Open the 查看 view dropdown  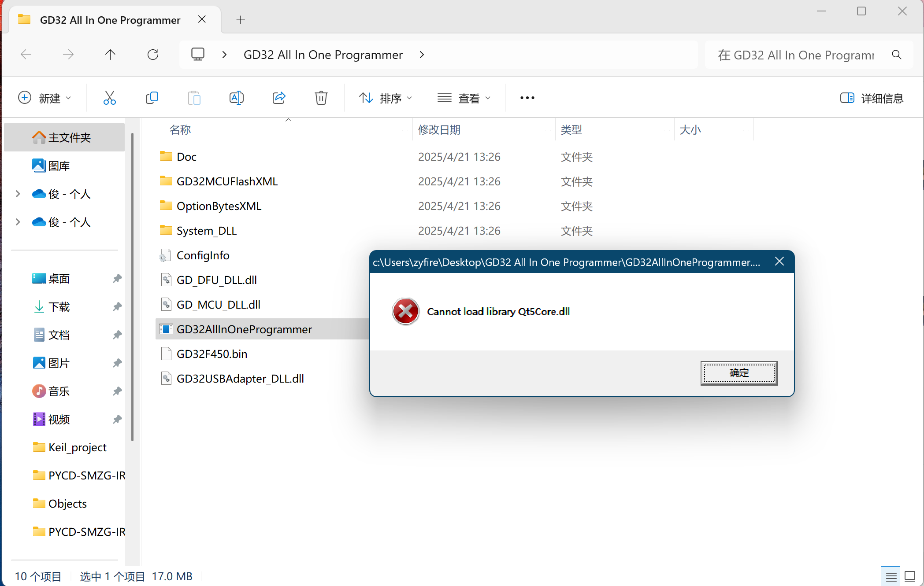pos(464,98)
